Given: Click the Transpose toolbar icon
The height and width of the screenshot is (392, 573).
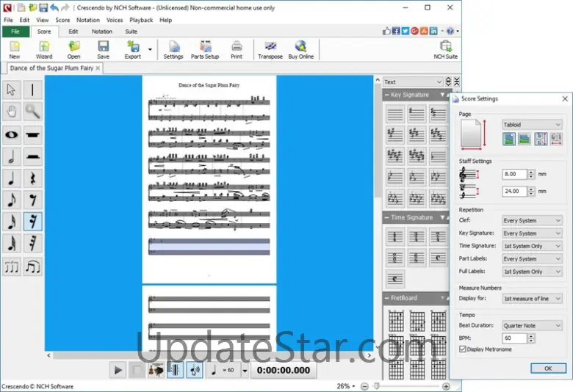Looking at the screenshot, I should pos(270,49).
